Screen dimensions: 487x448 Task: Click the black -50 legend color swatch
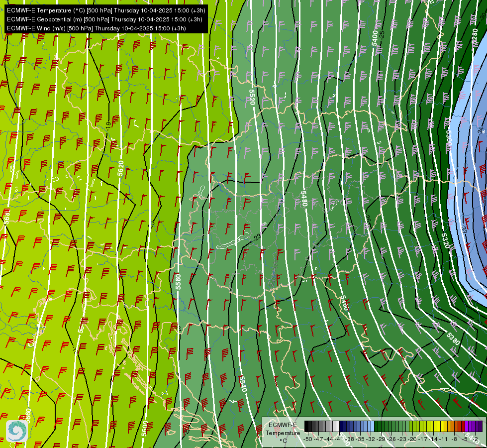pyautogui.click(x=306, y=427)
